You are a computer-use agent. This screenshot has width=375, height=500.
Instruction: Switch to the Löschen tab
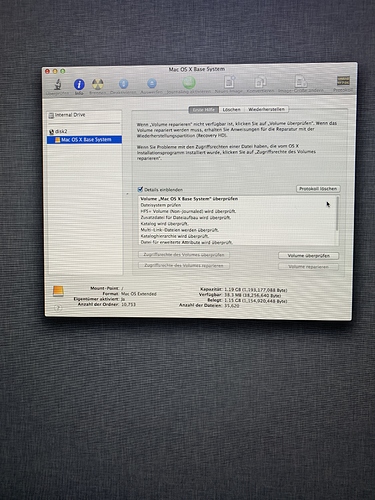tap(232, 109)
